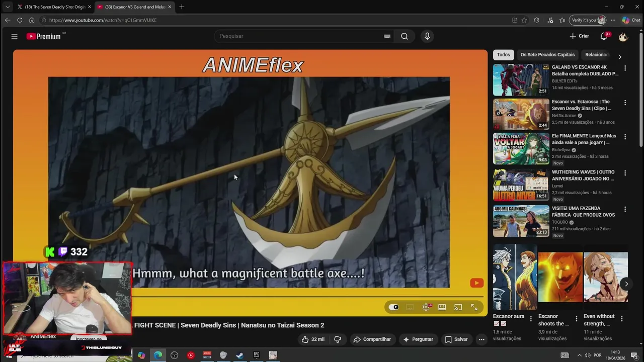The height and width of the screenshot is (362, 644).
Task: Click the YouTube logo watermark in video
Action: coord(476,283)
